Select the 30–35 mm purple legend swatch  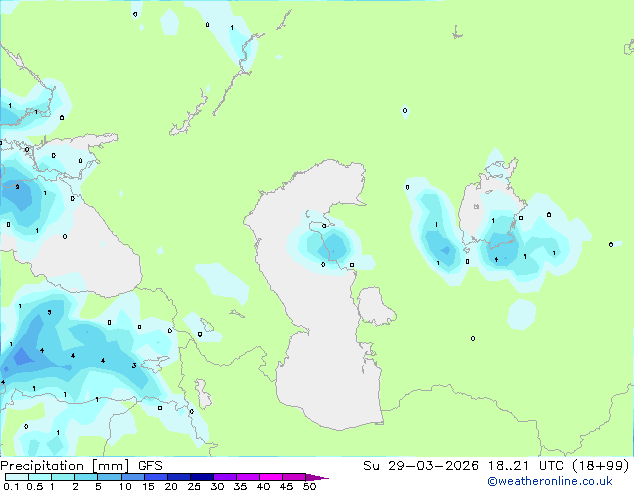click(x=224, y=477)
